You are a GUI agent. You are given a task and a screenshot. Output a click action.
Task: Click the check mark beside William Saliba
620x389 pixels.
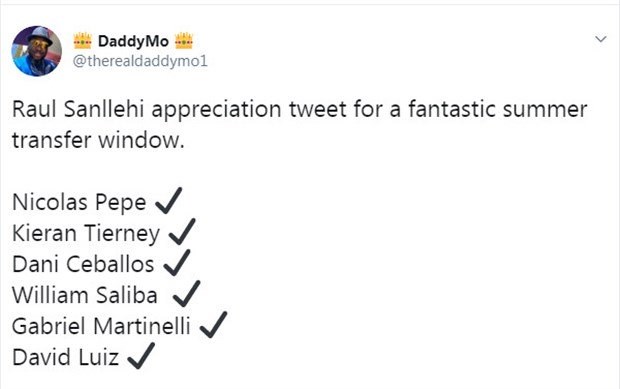pyautogui.click(x=187, y=294)
